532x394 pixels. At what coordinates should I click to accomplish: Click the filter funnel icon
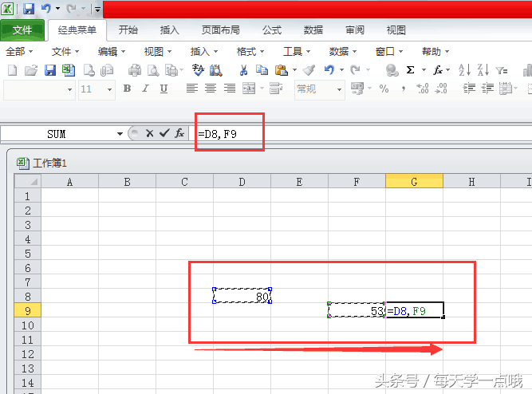(502, 71)
